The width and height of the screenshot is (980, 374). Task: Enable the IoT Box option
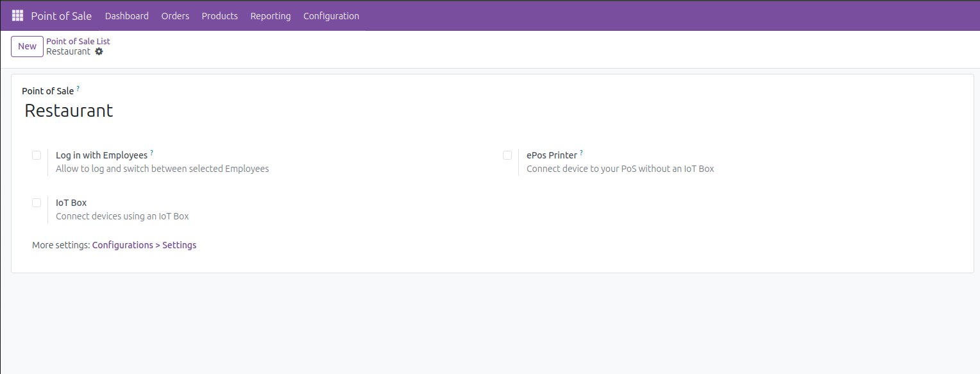coord(37,203)
